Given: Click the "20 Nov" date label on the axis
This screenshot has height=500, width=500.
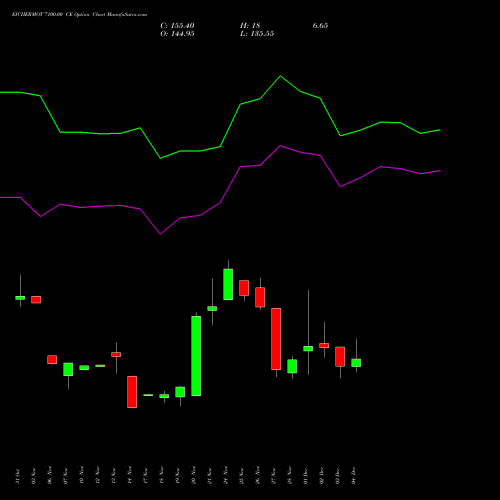Looking at the screenshot, I should (x=194, y=476).
